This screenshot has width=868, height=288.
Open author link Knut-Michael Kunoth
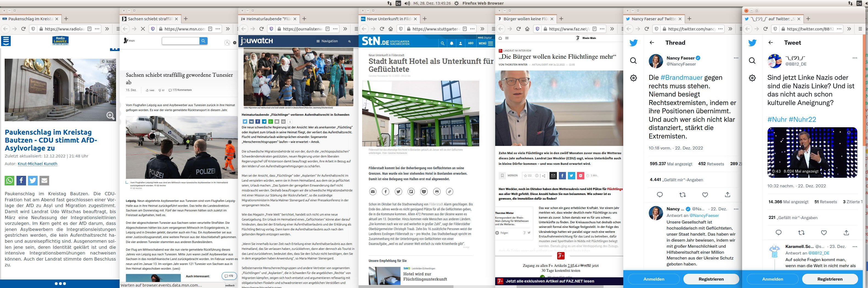point(37,164)
